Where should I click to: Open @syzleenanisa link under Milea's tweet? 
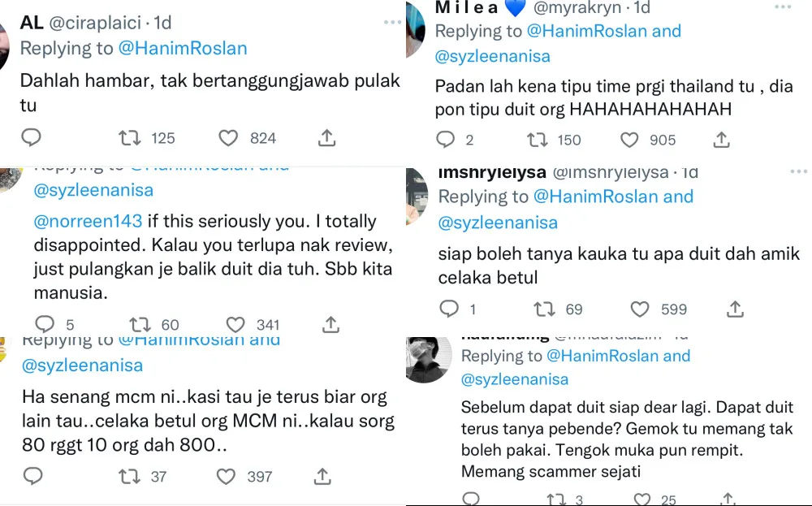(493, 56)
